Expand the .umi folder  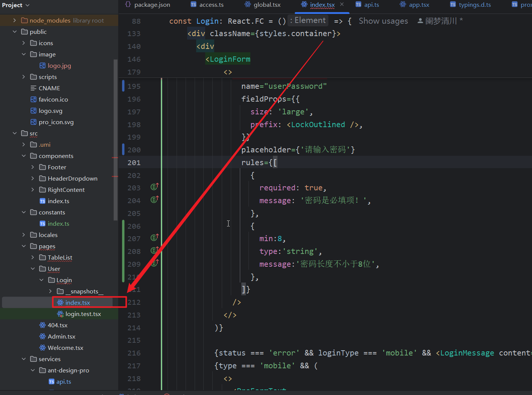pos(24,144)
